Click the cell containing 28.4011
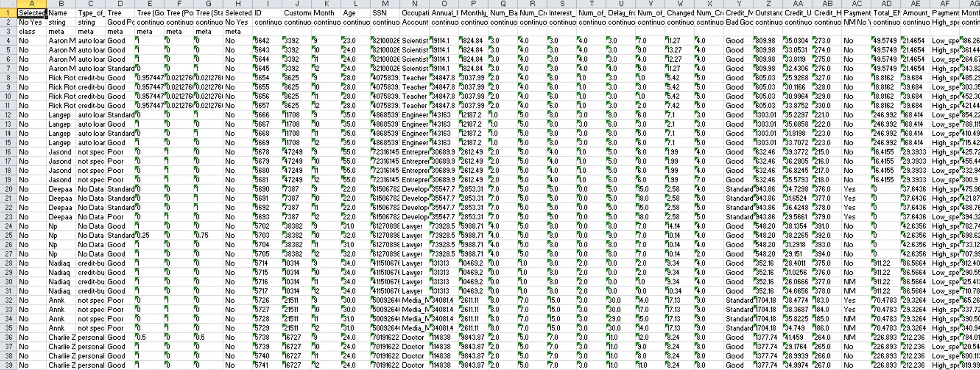Screen dimensions: 980x370 tap(797, 263)
